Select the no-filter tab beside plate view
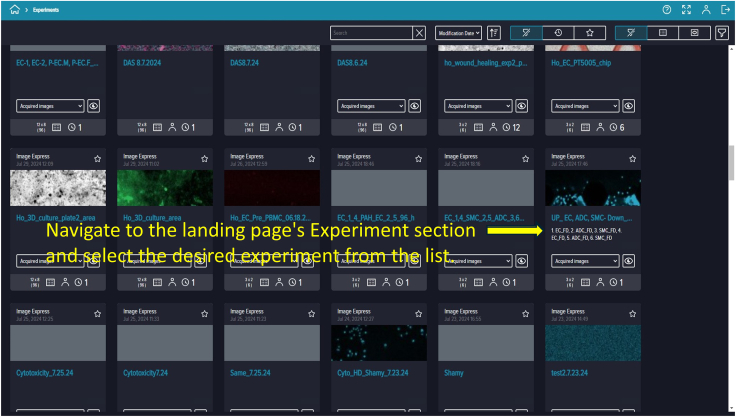 [631, 33]
